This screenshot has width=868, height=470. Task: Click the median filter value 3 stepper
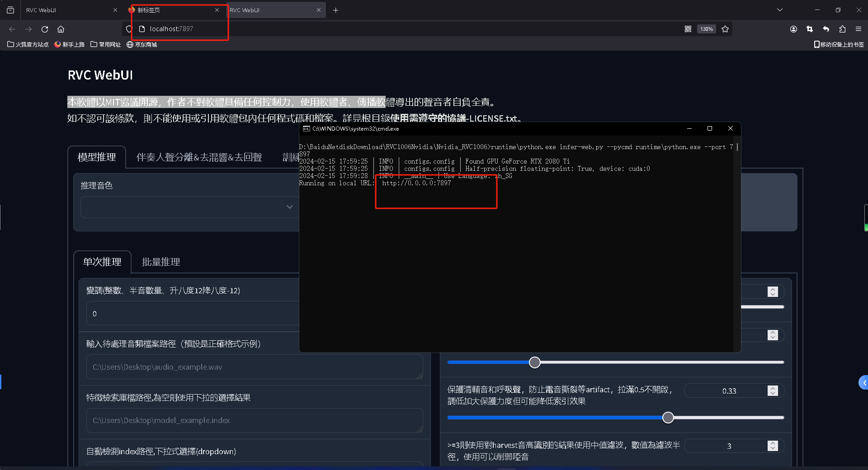[x=773, y=446]
